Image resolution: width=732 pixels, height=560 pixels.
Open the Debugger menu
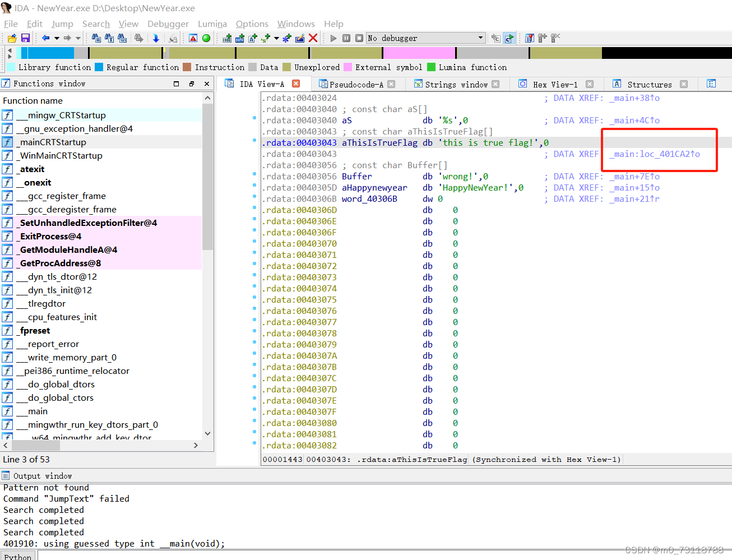[168, 24]
